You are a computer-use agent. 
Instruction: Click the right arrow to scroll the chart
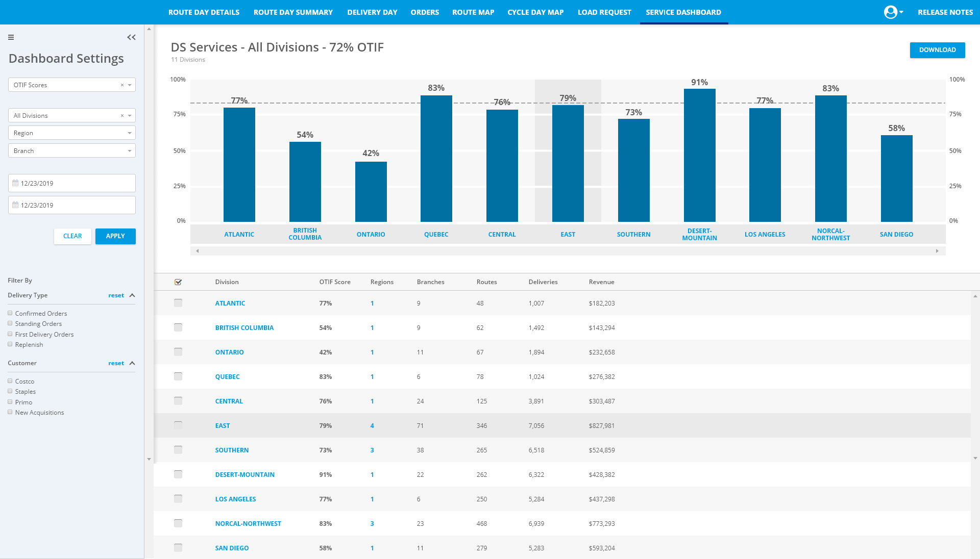pos(937,251)
